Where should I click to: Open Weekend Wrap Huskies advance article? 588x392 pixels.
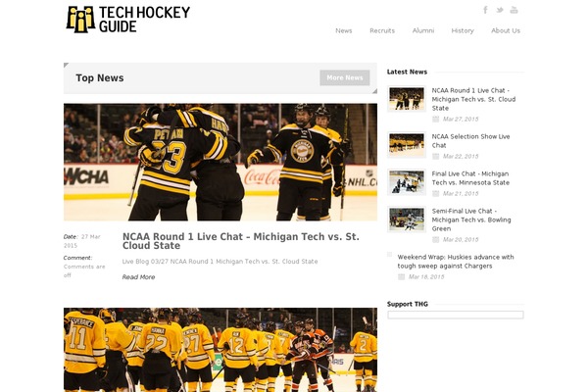(x=456, y=262)
